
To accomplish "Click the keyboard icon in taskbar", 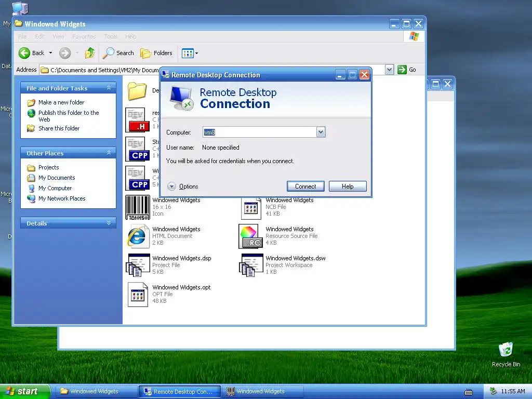I will (469, 392).
